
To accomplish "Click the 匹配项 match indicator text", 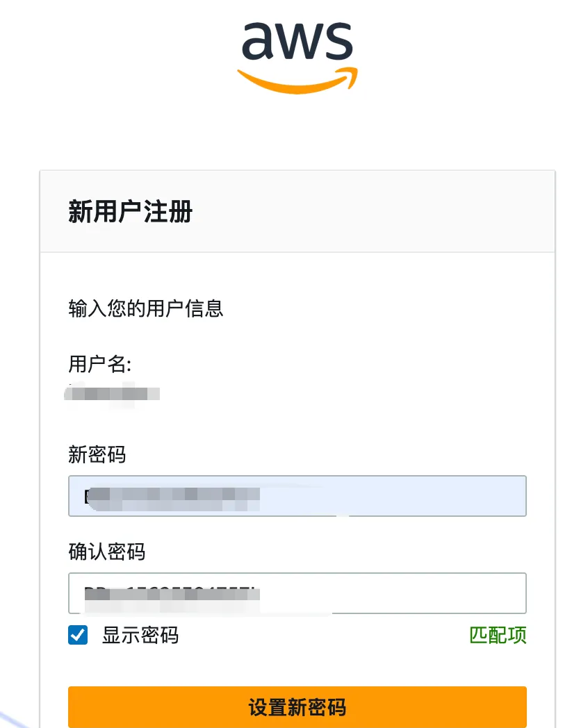I will click(498, 635).
